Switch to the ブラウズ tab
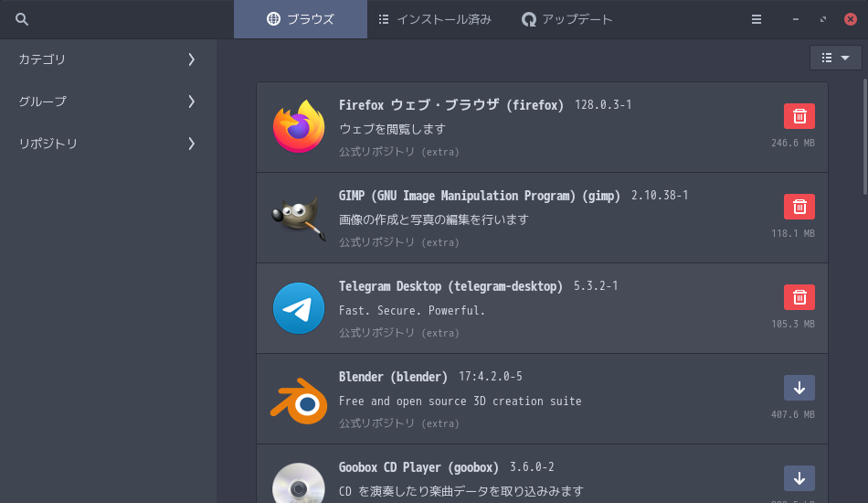Image resolution: width=868 pixels, height=503 pixels. click(x=301, y=19)
